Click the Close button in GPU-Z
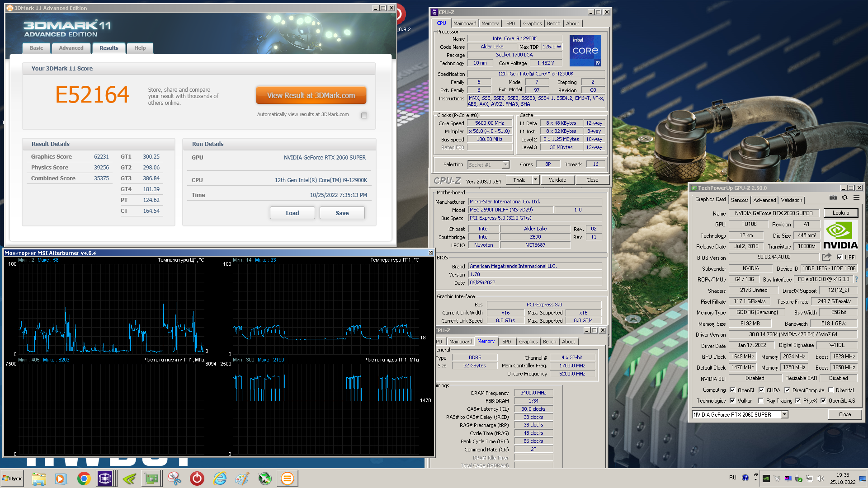 pyautogui.click(x=845, y=414)
